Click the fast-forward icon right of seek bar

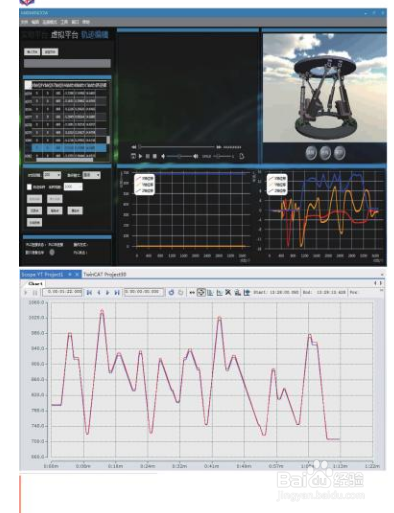coord(219,147)
